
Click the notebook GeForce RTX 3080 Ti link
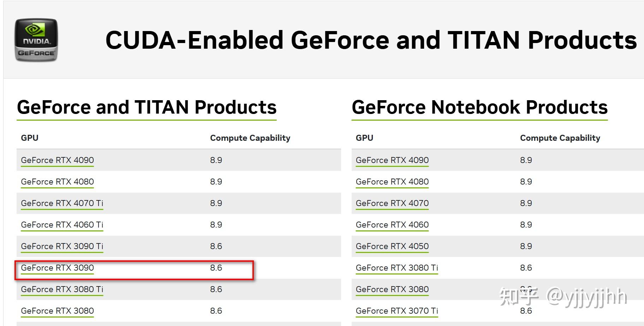[397, 268]
